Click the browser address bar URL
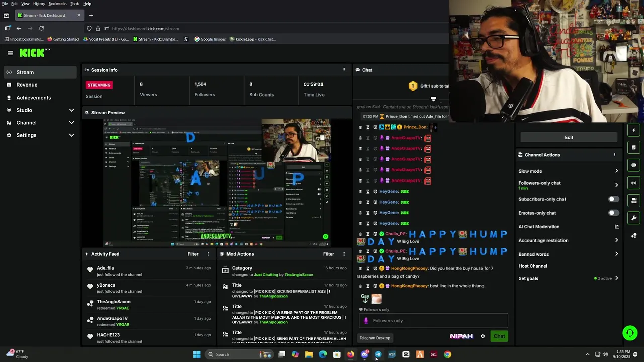644x362 pixels. coord(145,29)
